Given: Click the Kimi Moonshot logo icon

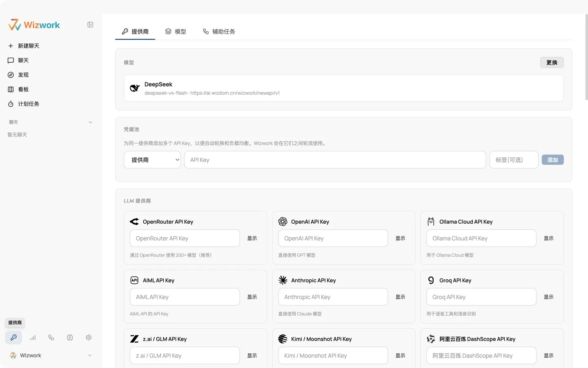Looking at the screenshot, I should click(x=283, y=339).
